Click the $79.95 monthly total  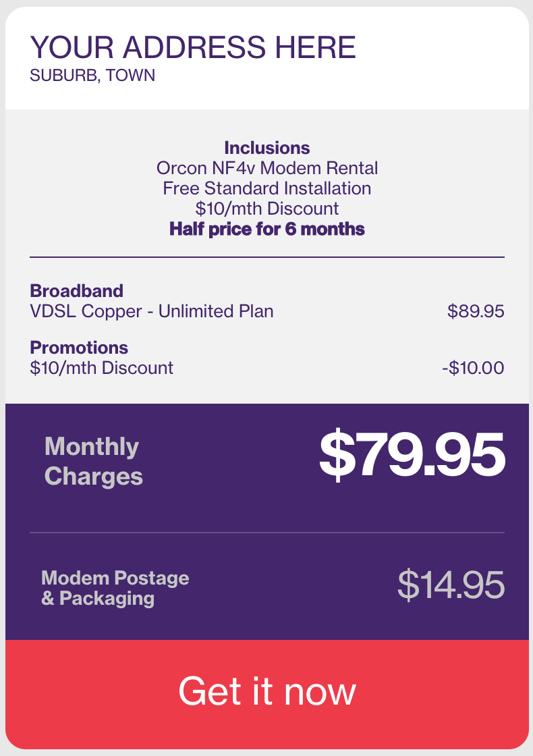412,455
